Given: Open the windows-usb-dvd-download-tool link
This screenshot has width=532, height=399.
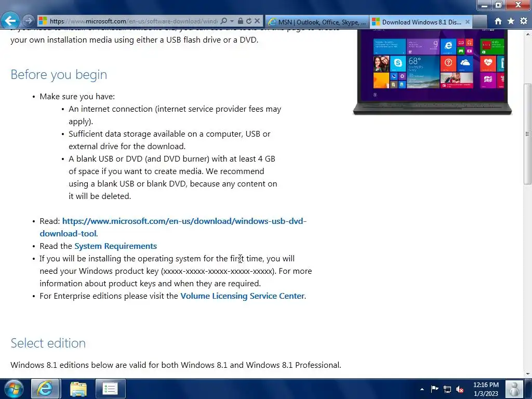Looking at the screenshot, I should [173, 228].
